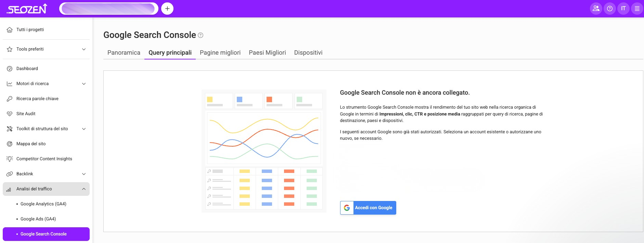Click the plus add project button
644x243 pixels.
click(167, 9)
